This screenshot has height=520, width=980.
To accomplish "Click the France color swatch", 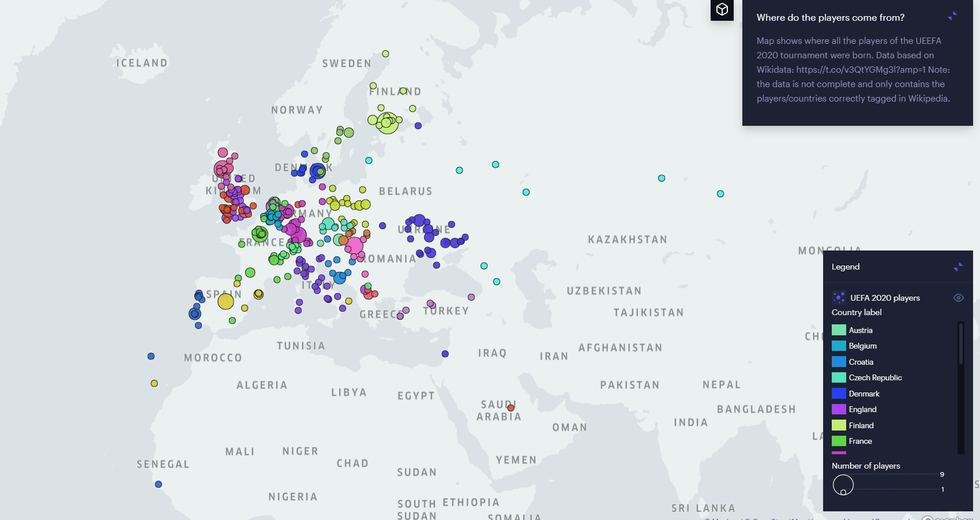I will [x=839, y=441].
